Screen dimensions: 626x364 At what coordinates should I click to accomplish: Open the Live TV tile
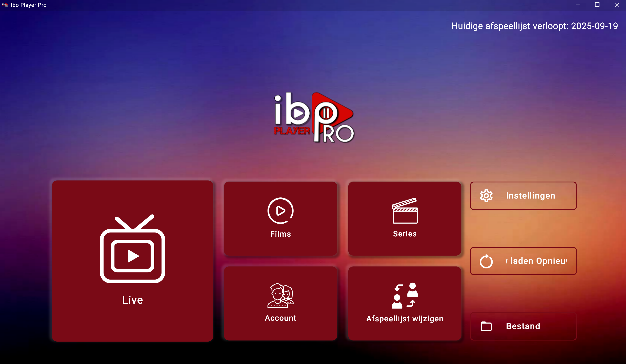point(132,261)
